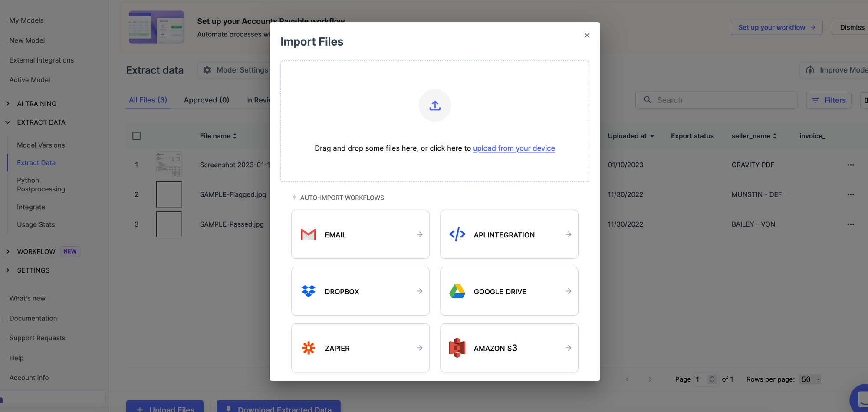Switch to the All Files tab
Image resolution: width=868 pixels, height=412 pixels.
pyautogui.click(x=148, y=100)
